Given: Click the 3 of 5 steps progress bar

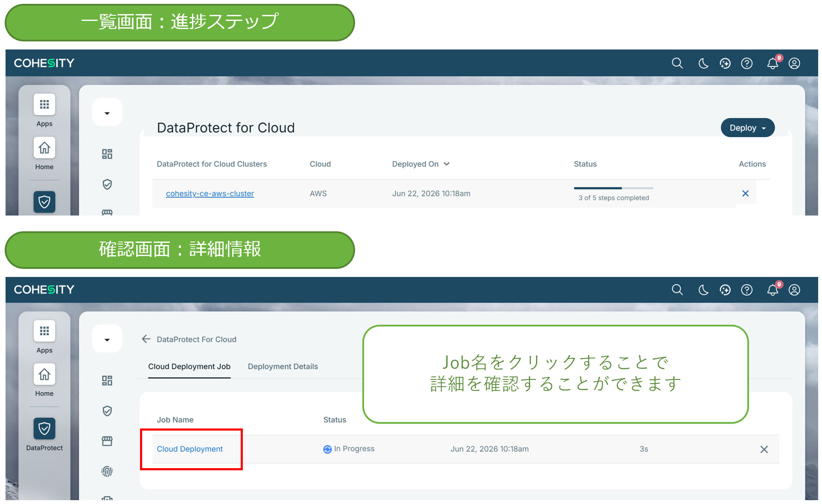Looking at the screenshot, I should 614,188.
